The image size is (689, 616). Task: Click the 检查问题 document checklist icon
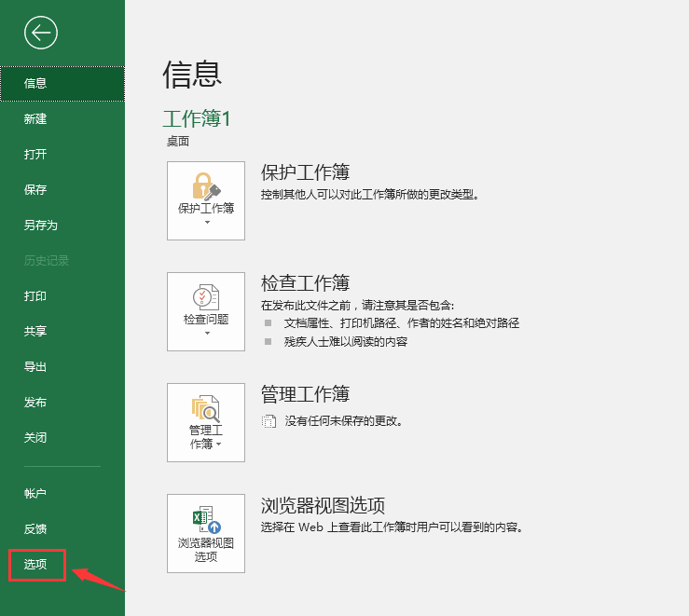[206, 297]
